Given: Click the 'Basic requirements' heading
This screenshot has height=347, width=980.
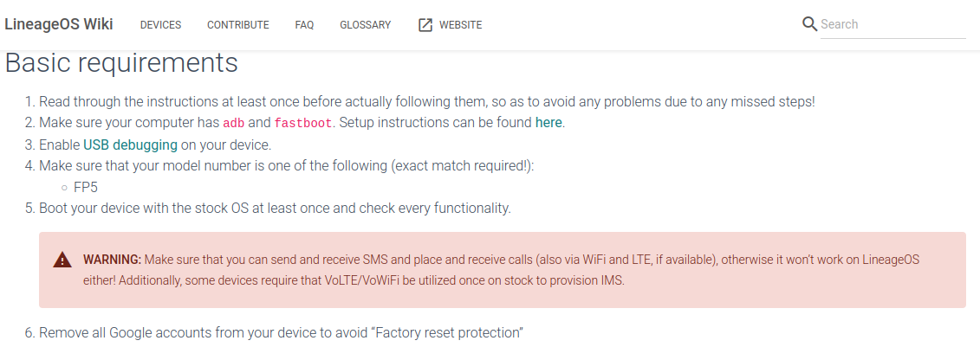Looking at the screenshot, I should 121,63.
